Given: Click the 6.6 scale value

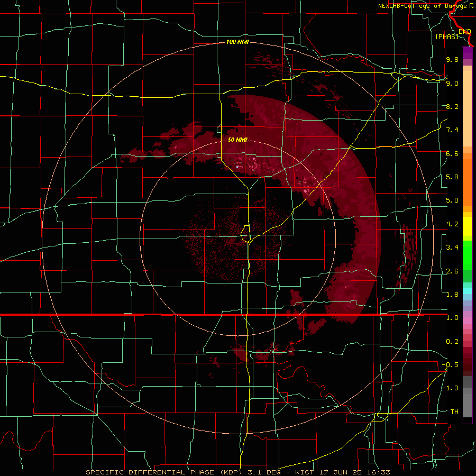Looking at the screenshot, I should [x=452, y=153].
